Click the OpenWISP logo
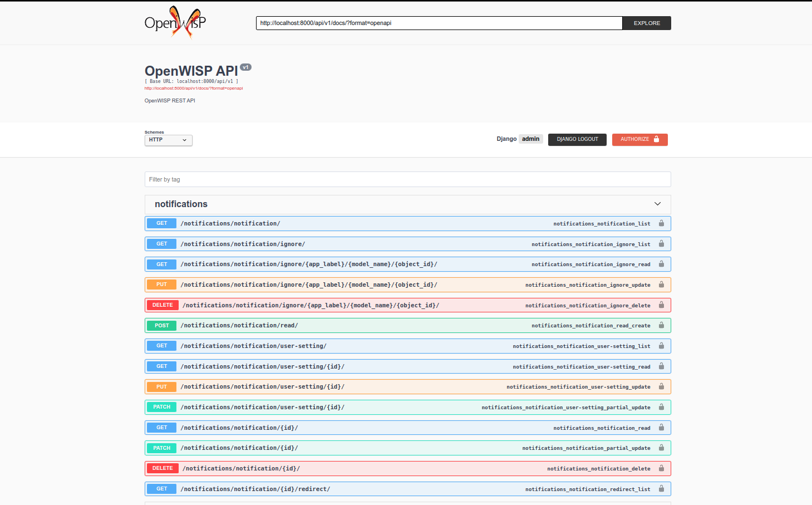 coord(175,22)
